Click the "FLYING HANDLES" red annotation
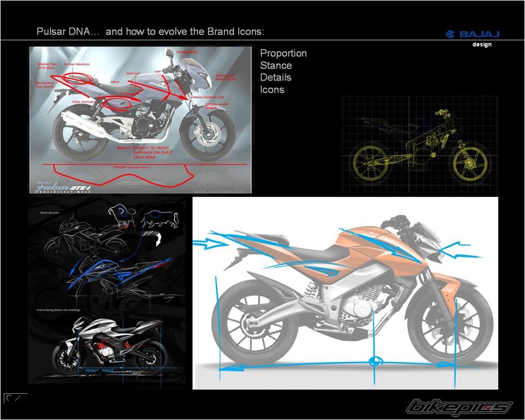This screenshot has height=420, width=525. coord(77,64)
